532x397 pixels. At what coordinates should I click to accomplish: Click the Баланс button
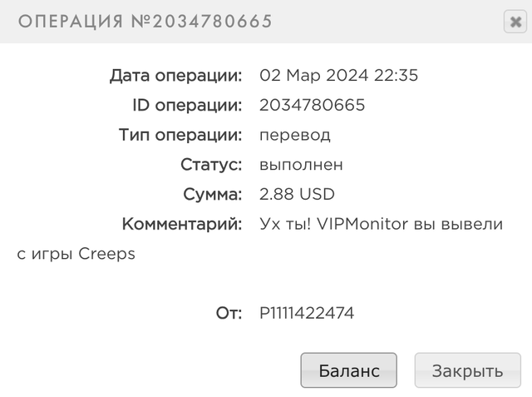349,370
